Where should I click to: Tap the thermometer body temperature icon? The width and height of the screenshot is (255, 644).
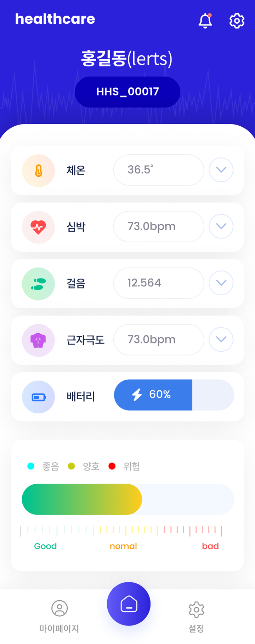[x=38, y=171]
